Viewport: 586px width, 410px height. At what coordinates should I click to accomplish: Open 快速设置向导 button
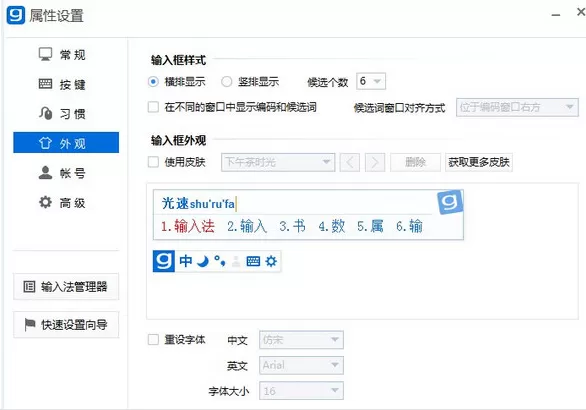pyautogui.click(x=66, y=324)
